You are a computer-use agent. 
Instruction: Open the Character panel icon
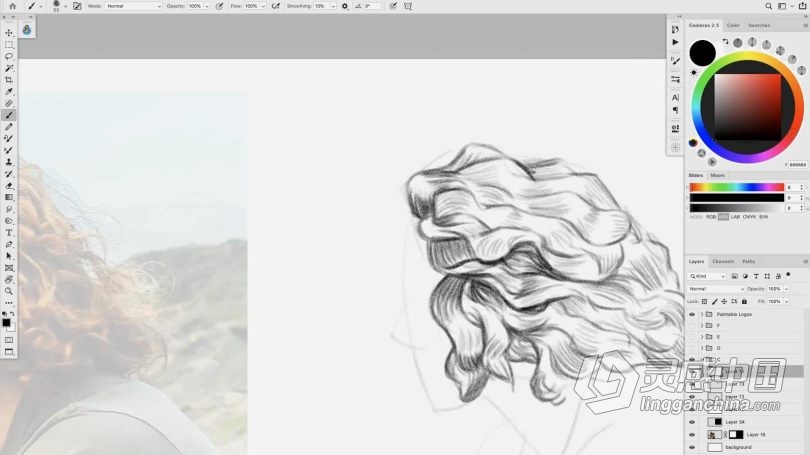coord(675,98)
